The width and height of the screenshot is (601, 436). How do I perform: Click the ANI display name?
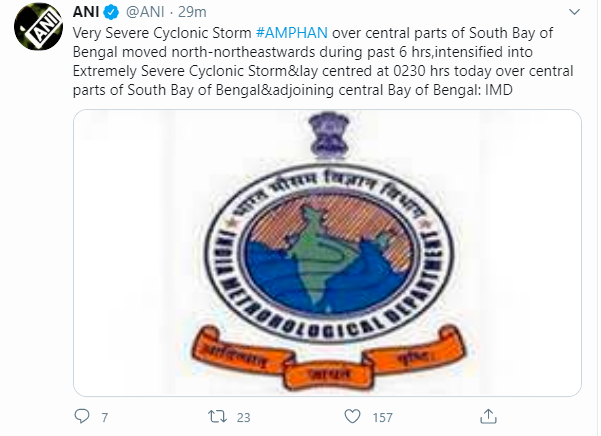point(86,12)
